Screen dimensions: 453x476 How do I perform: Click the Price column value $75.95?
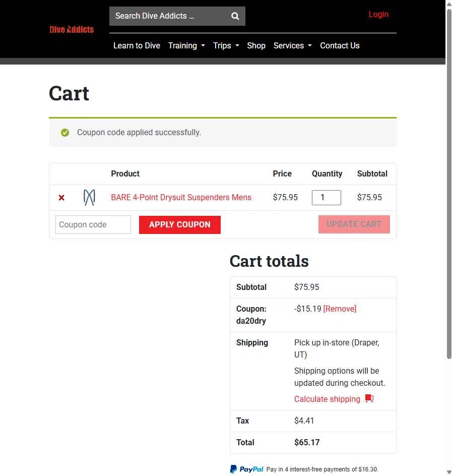(x=285, y=197)
